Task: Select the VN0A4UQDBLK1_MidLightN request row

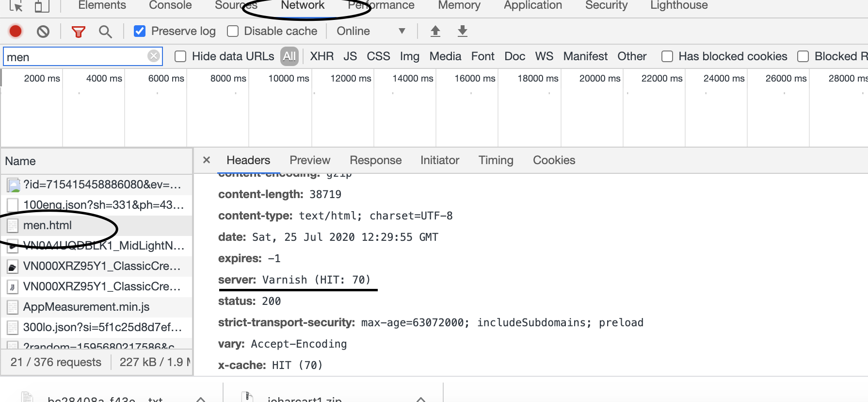Action: 96,246
